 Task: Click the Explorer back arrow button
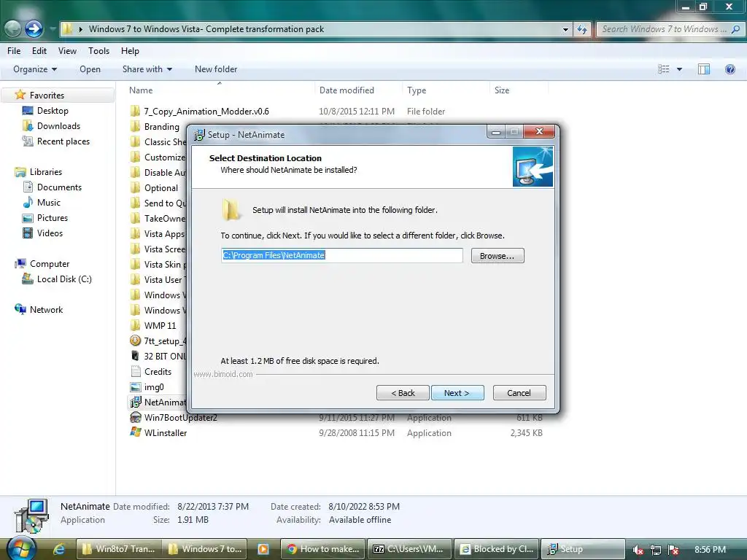point(13,29)
